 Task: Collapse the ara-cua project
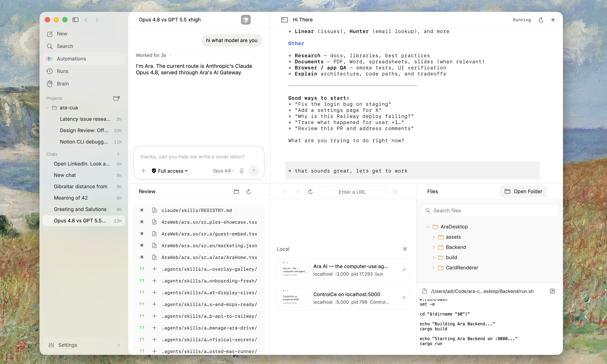click(x=47, y=108)
